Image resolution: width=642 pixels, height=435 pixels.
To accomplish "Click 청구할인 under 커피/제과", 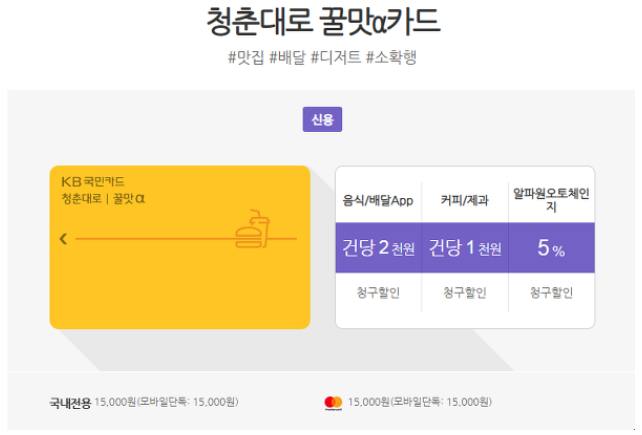I will (x=465, y=292).
